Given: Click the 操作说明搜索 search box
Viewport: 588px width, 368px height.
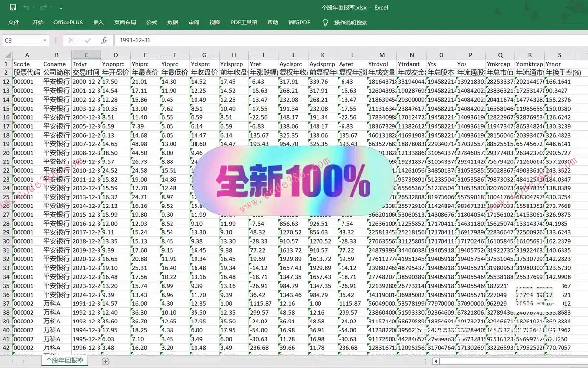Looking at the screenshot, I should [351, 23].
